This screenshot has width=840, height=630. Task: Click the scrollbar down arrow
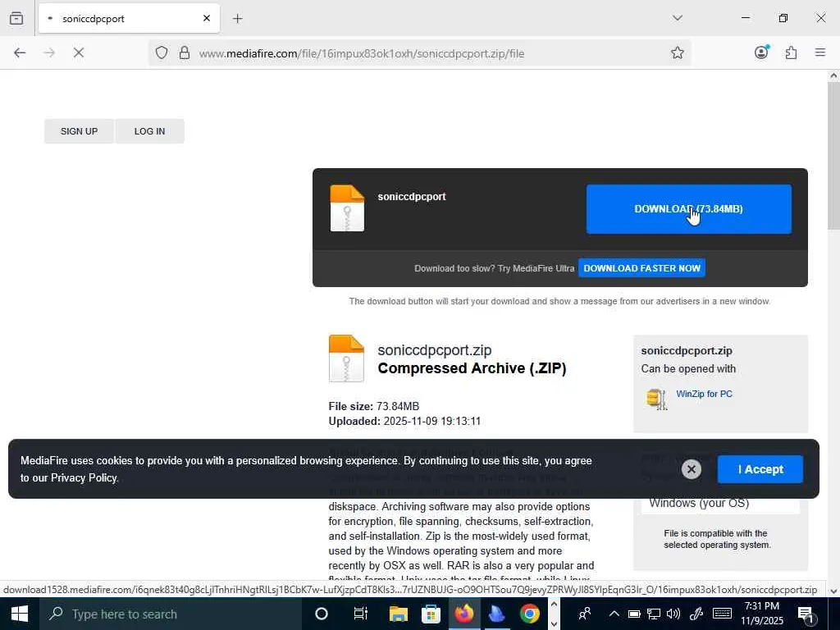click(833, 591)
